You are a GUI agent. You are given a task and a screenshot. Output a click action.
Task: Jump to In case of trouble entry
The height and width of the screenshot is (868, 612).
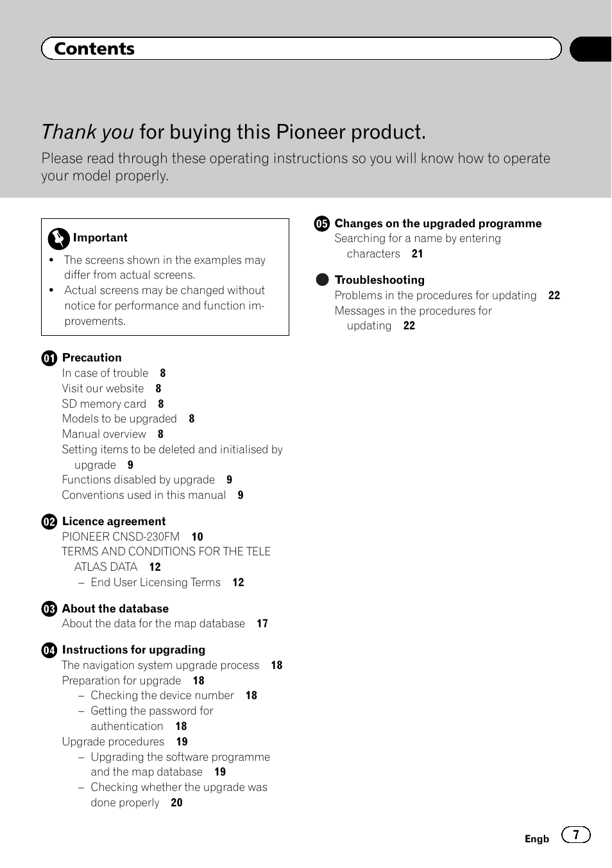[x=105, y=374]
